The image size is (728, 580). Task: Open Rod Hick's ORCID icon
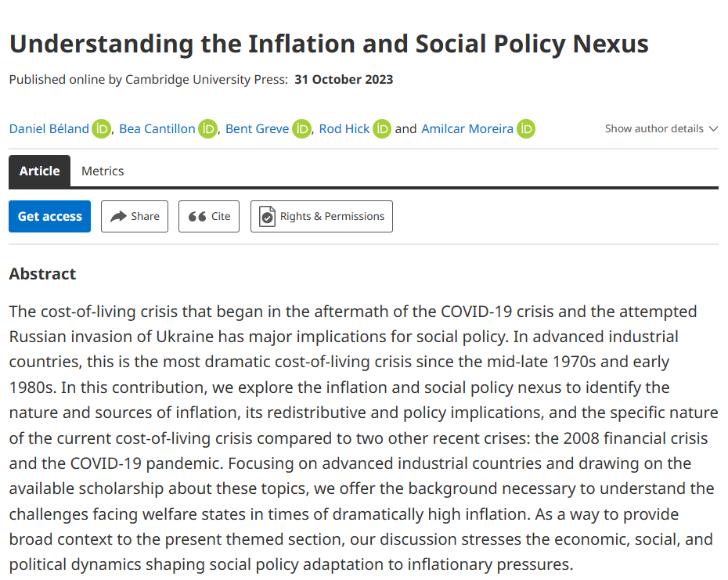381,129
